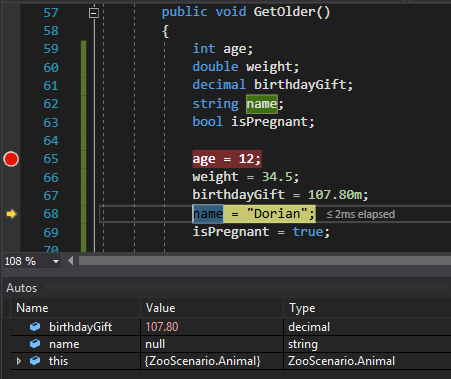Click the cube icon next to this
Viewport: 451px width, 379px height.
point(35,361)
